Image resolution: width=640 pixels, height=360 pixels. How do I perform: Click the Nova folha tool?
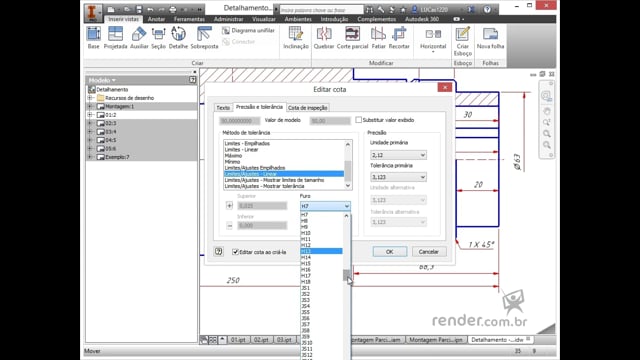point(490,38)
